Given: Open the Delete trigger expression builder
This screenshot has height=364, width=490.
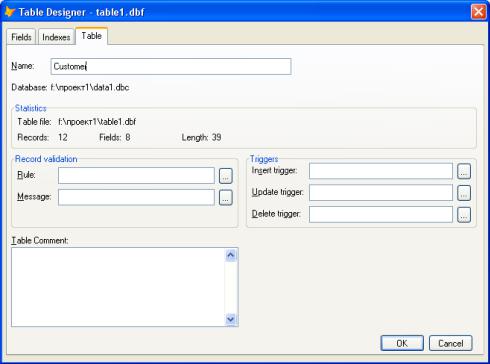Looking at the screenshot, I should 464,215.
